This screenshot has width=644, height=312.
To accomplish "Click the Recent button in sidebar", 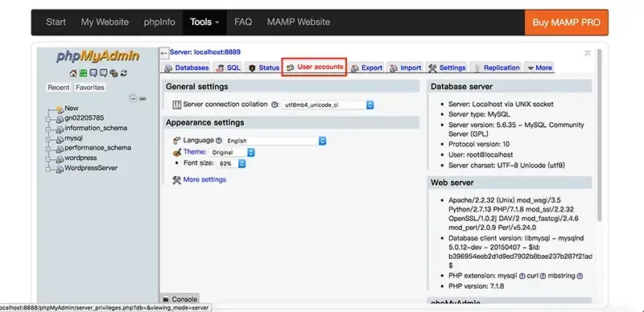I will click(x=58, y=88).
